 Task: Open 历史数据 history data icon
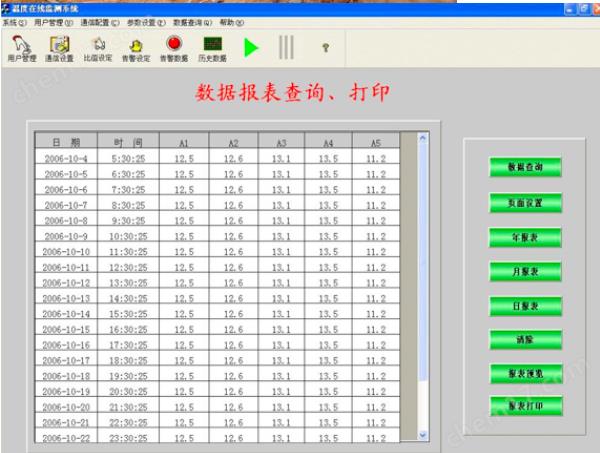click(211, 46)
